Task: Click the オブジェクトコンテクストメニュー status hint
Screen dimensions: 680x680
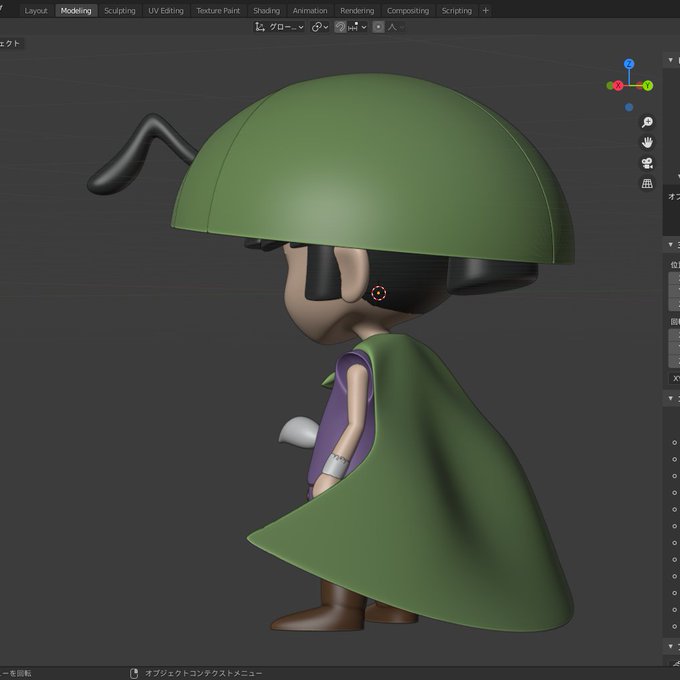Action: [203, 673]
